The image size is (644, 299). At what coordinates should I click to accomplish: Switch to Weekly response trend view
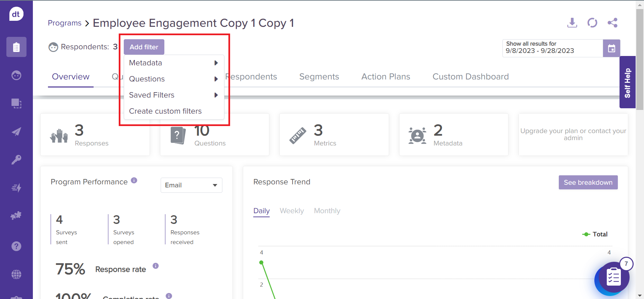tap(291, 211)
